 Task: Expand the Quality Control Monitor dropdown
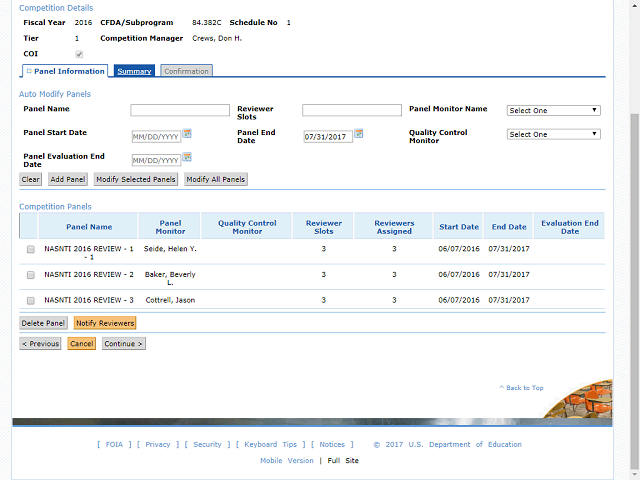point(553,134)
